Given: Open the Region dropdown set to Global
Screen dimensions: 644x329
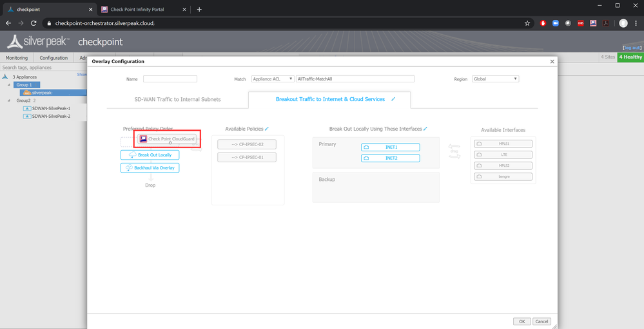Looking at the screenshot, I should (x=495, y=79).
